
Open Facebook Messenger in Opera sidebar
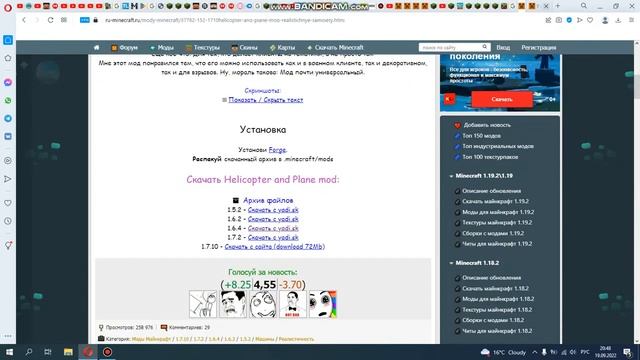[x=8, y=82]
